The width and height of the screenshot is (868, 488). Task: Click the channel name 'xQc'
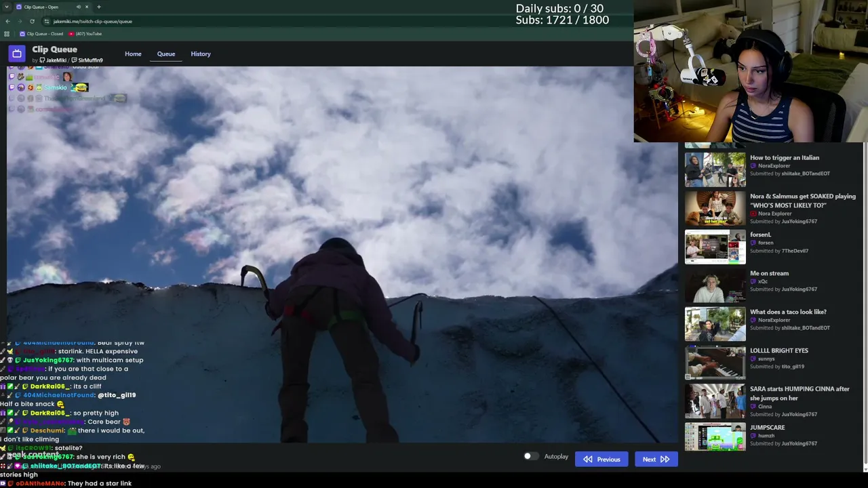coord(763,281)
